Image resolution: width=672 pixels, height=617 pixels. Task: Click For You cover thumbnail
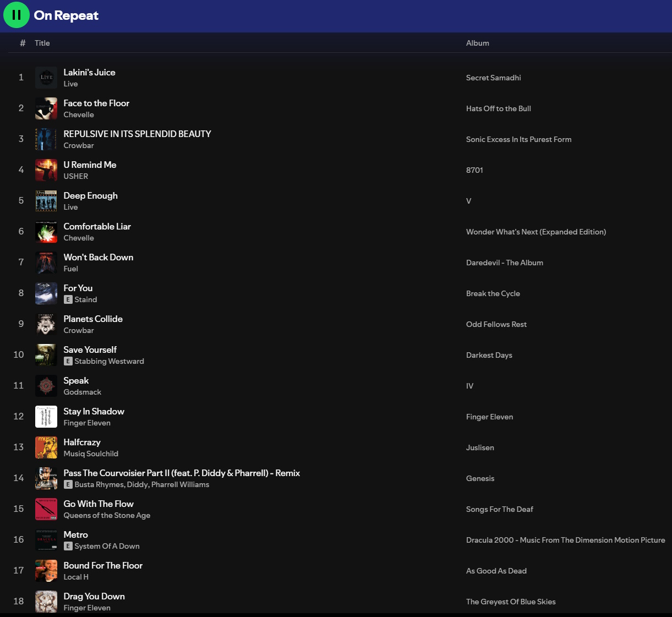(46, 293)
